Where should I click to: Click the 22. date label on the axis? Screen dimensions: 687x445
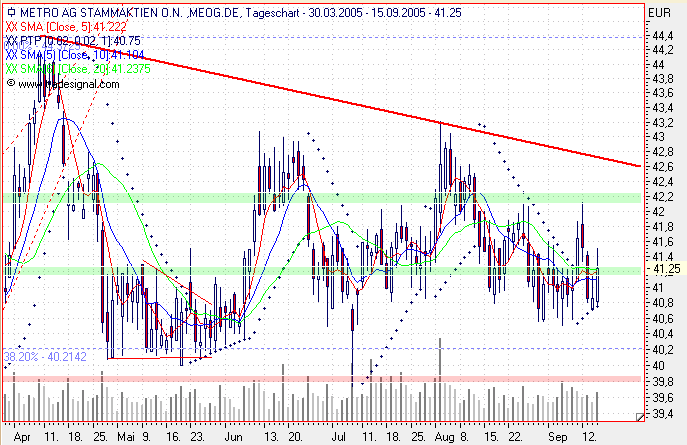(x=515, y=437)
